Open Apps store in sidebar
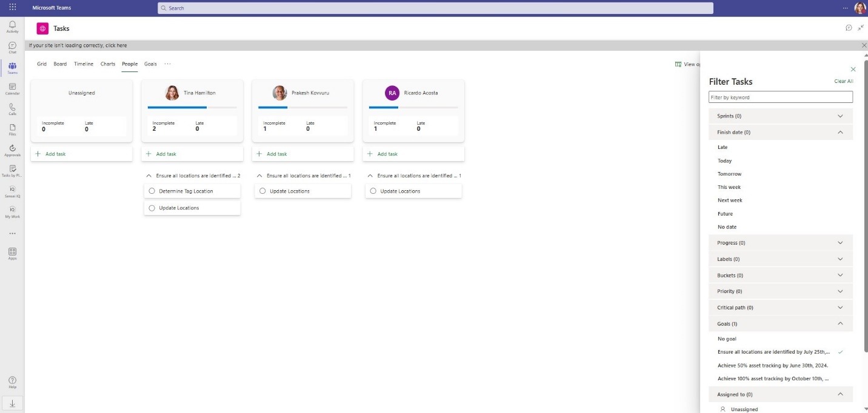 click(12, 254)
